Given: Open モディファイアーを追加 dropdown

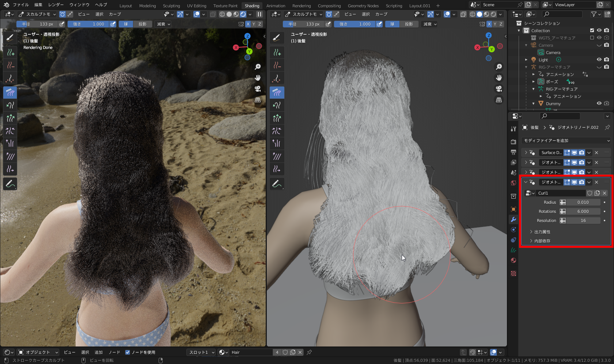Looking at the screenshot, I should [x=566, y=141].
